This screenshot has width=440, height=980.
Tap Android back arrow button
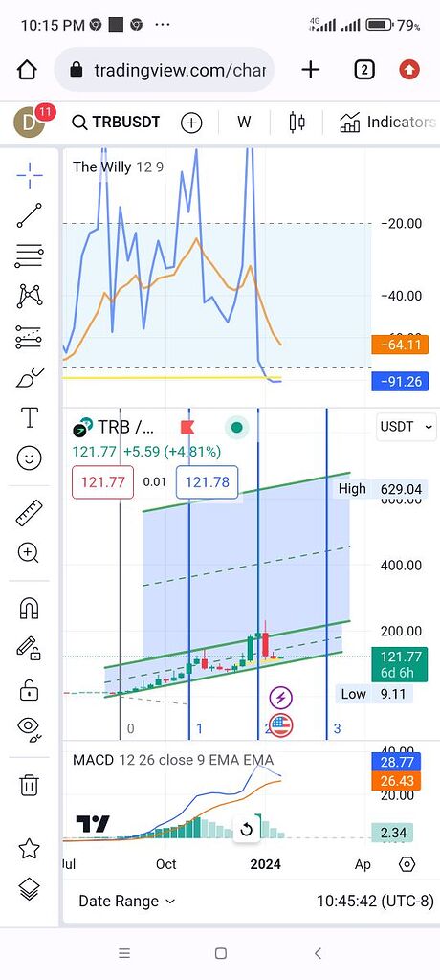pos(318,953)
